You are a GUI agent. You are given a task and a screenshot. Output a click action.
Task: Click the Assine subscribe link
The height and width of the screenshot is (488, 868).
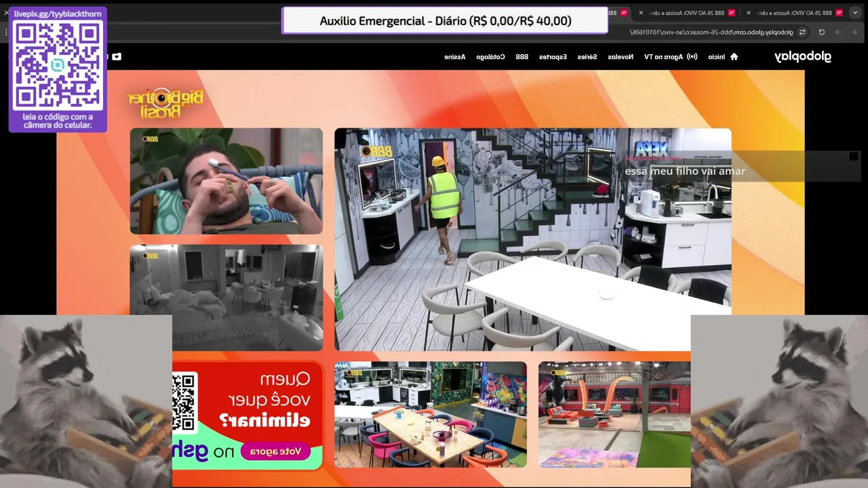pos(454,57)
